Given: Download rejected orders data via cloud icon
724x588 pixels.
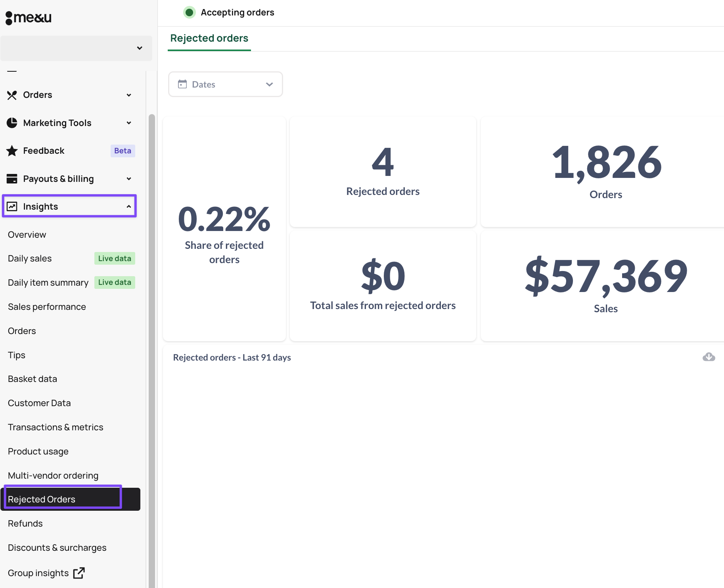Looking at the screenshot, I should (x=709, y=357).
